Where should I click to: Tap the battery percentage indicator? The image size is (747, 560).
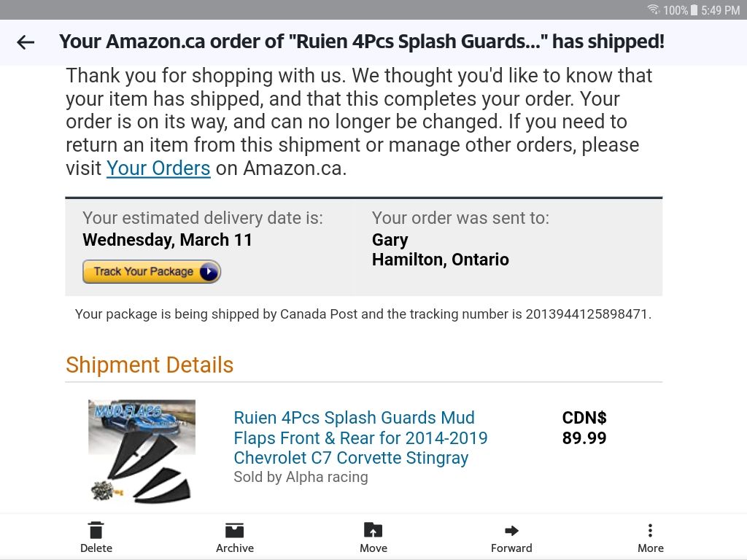[x=676, y=10]
